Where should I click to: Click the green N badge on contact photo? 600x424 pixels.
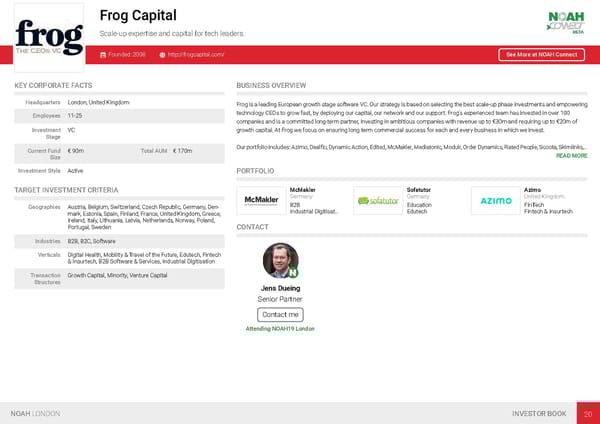293,272
